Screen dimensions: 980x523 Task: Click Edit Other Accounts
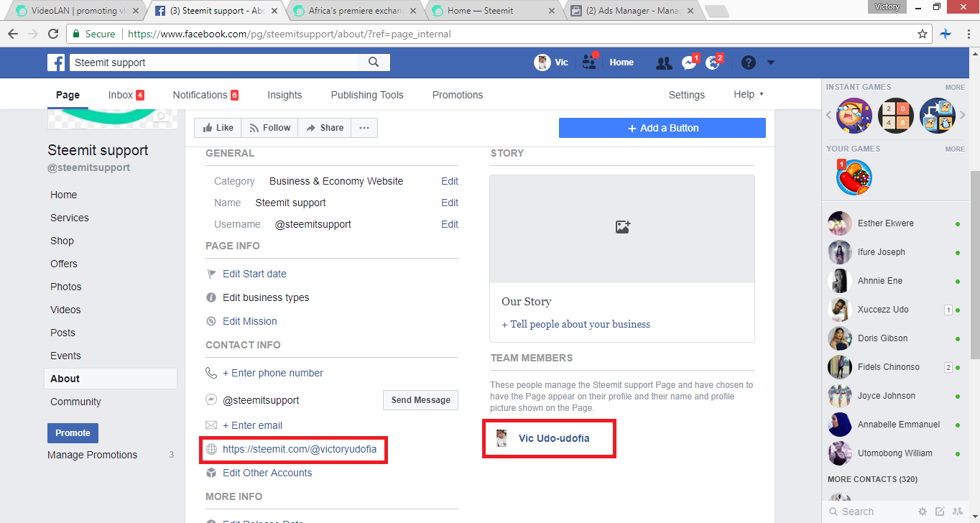(267, 473)
